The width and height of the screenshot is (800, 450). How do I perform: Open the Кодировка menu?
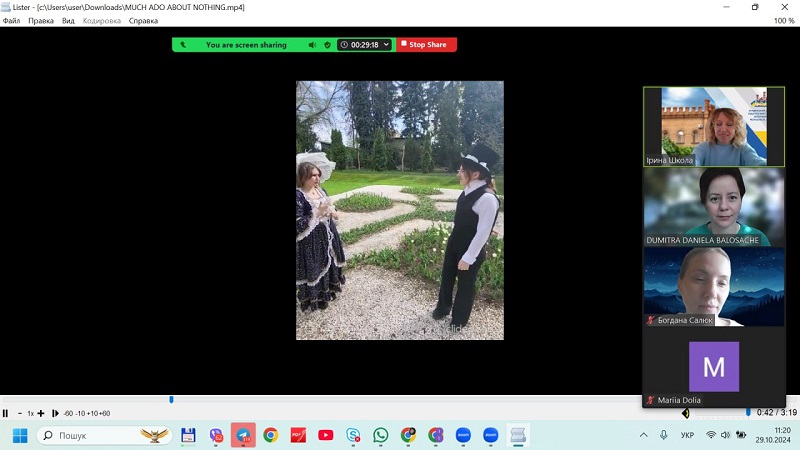pos(102,21)
